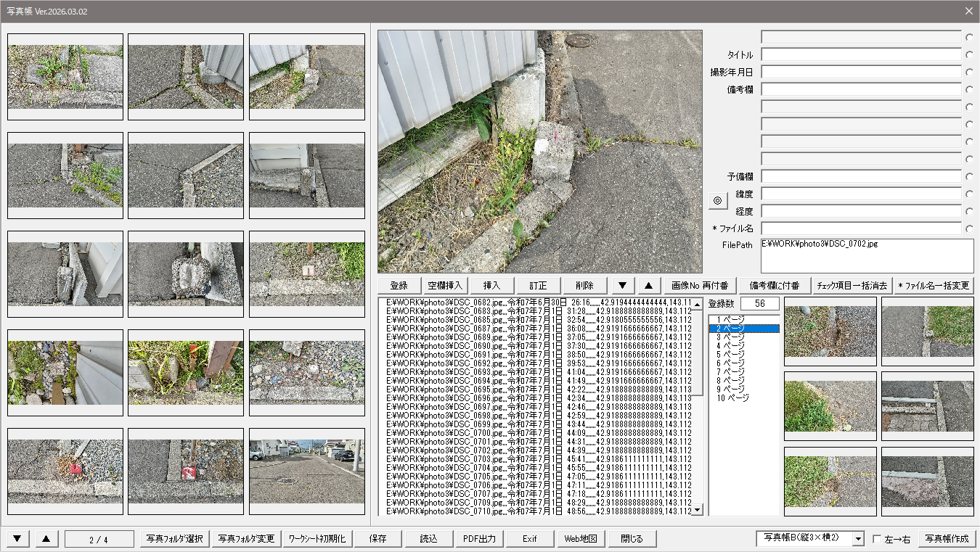This screenshot has width=980, height=552.
Task: Go to next thumbnail page with the bottom-left ▼
Action: [17, 539]
